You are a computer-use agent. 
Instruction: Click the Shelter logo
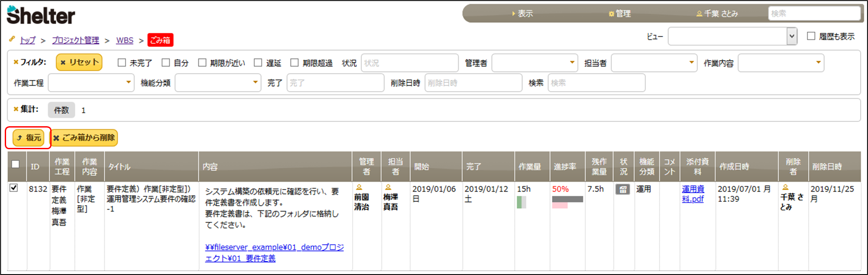(41, 15)
